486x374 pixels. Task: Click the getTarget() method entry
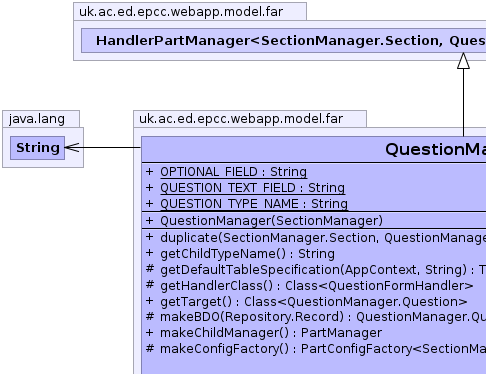click(x=314, y=302)
